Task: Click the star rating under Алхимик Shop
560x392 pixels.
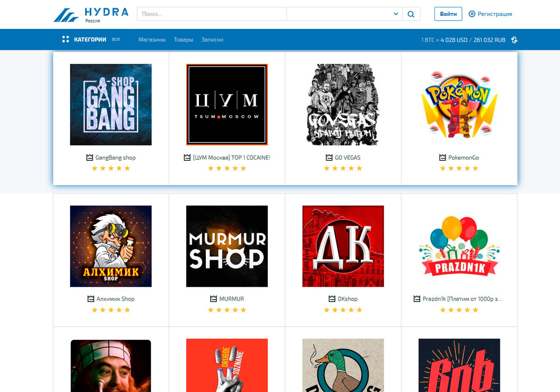Action: [111, 310]
